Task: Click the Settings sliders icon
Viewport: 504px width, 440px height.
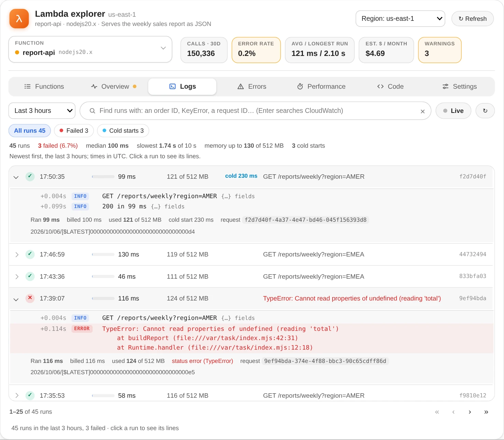Action: [446, 87]
